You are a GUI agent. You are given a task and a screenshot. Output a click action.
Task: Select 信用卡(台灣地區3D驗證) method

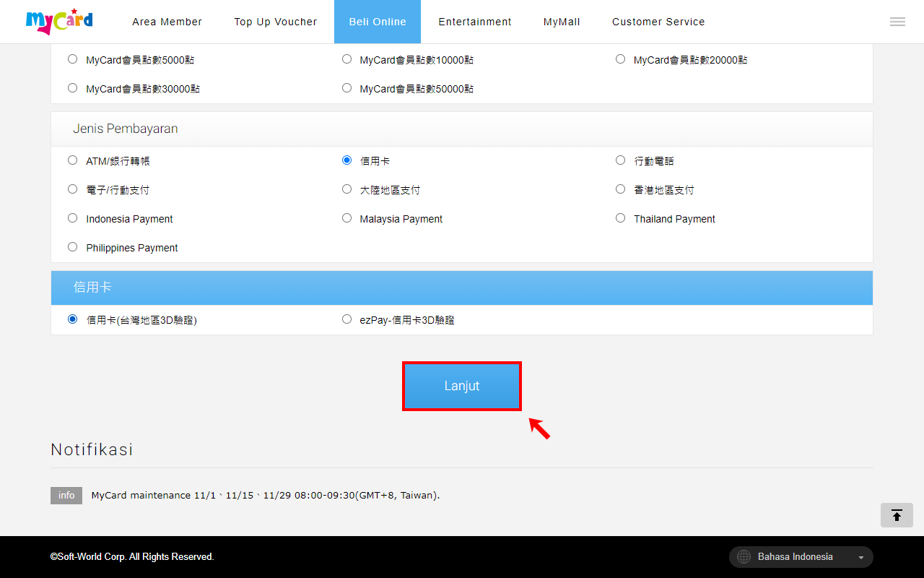[72, 319]
